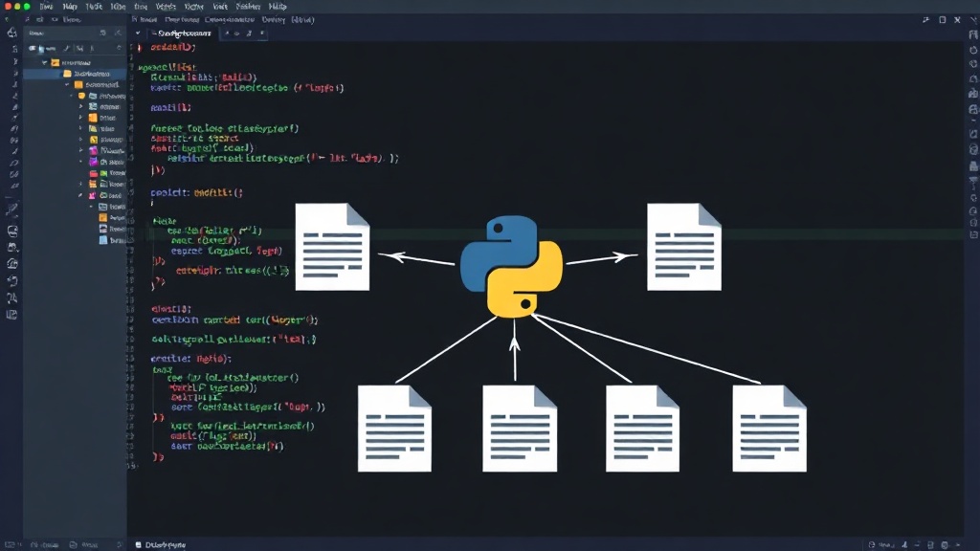Activate the open editor tab above the code

click(x=185, y=33)
